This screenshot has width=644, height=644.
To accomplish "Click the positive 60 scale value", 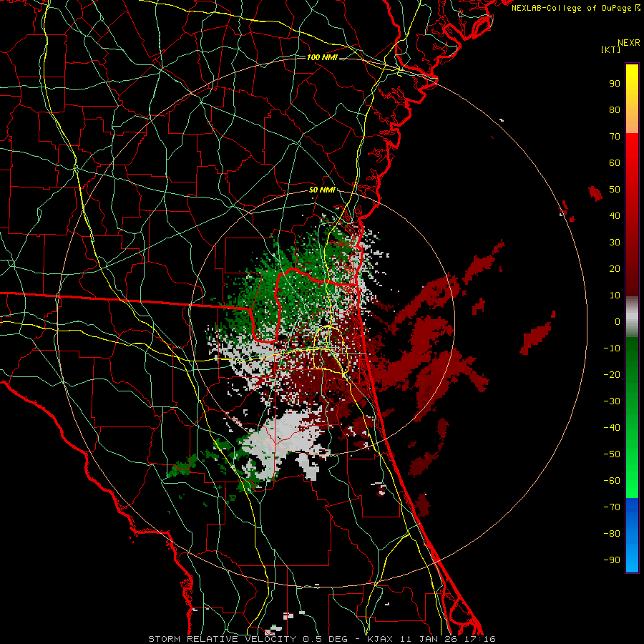I will pos(615,163).
